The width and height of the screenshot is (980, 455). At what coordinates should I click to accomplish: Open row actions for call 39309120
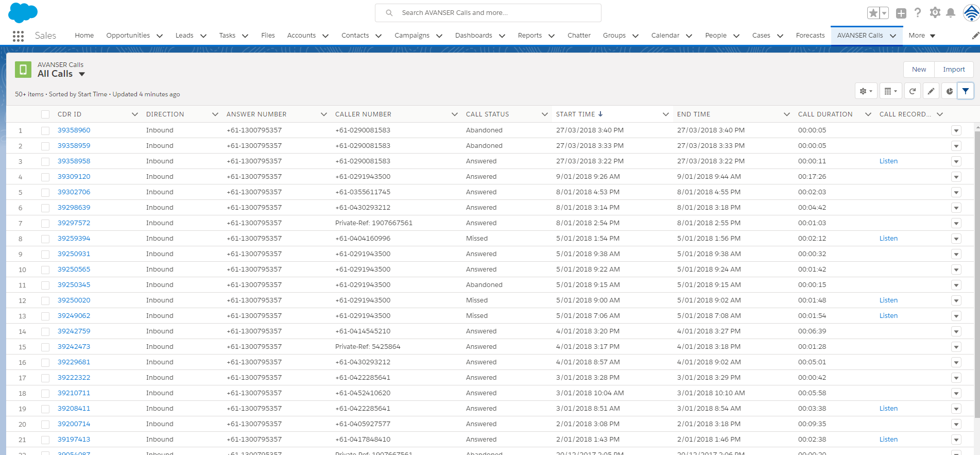(x=956, y=177)
